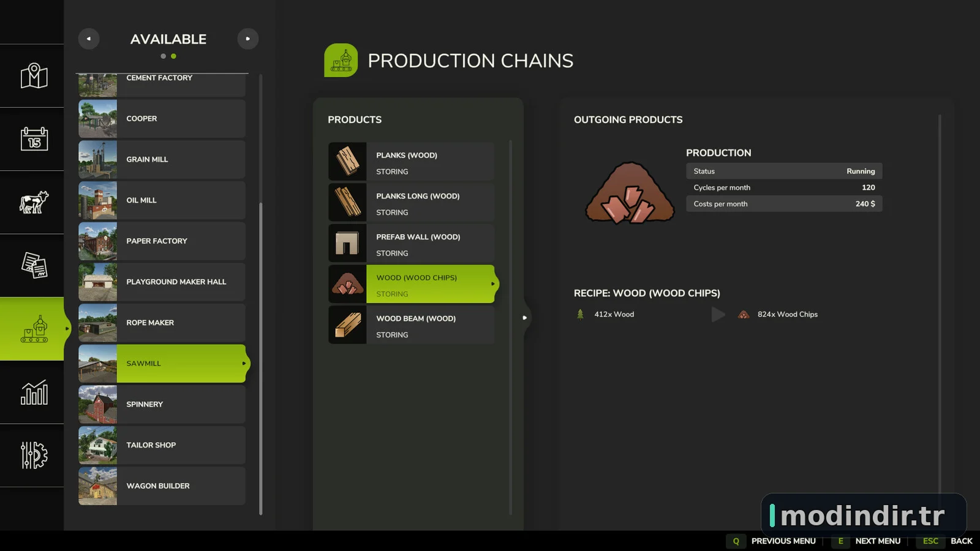Click the 412x Wood recipe input
Screen dimensions: 980x551
[605, 315]
